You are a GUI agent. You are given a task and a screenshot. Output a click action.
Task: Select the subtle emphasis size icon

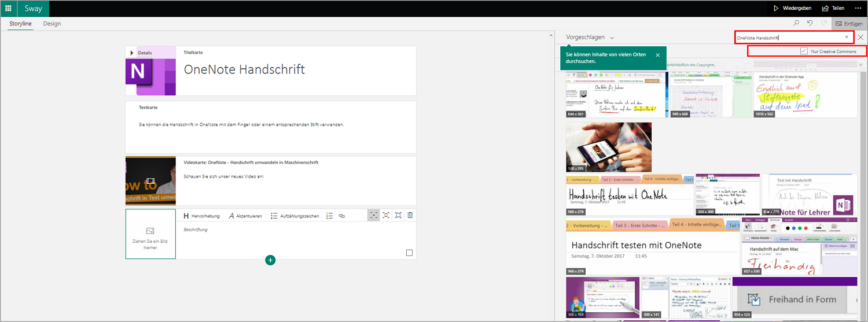tap(374, 215)
